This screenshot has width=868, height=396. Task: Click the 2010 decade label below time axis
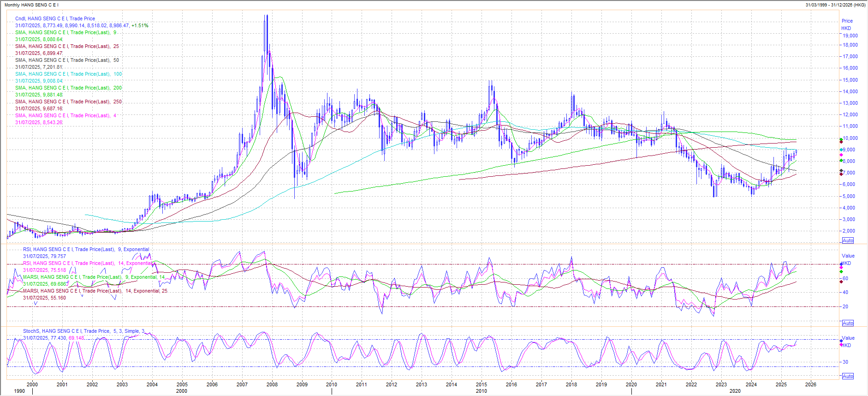pos(482,391)
